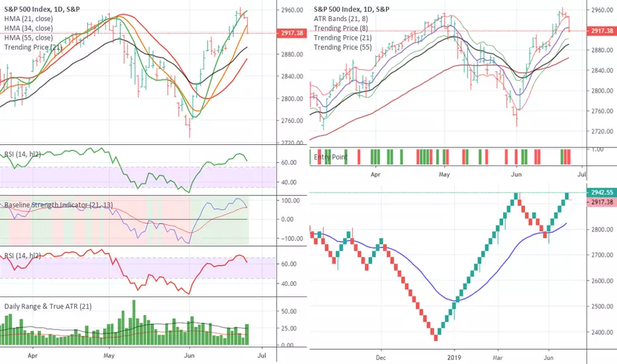Viewport: 617px width, 364px height.
Task: Click red 2917.38 price tag on ATR Bands chart axis
Action: click(602, 30)
